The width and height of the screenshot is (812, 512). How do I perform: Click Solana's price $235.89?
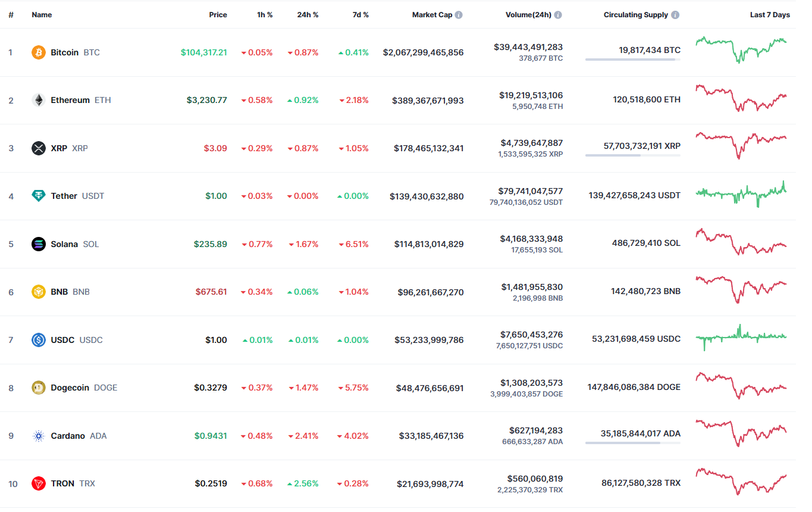(x=211, y=244)
